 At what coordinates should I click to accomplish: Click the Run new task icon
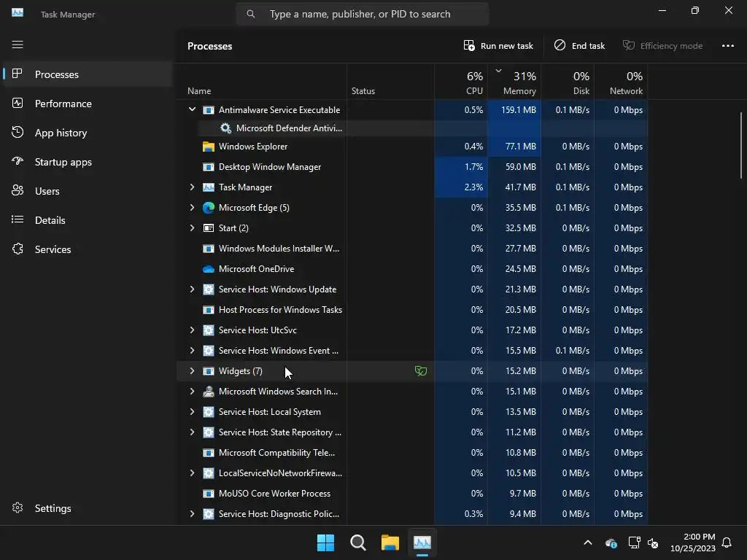pos(469,45)
